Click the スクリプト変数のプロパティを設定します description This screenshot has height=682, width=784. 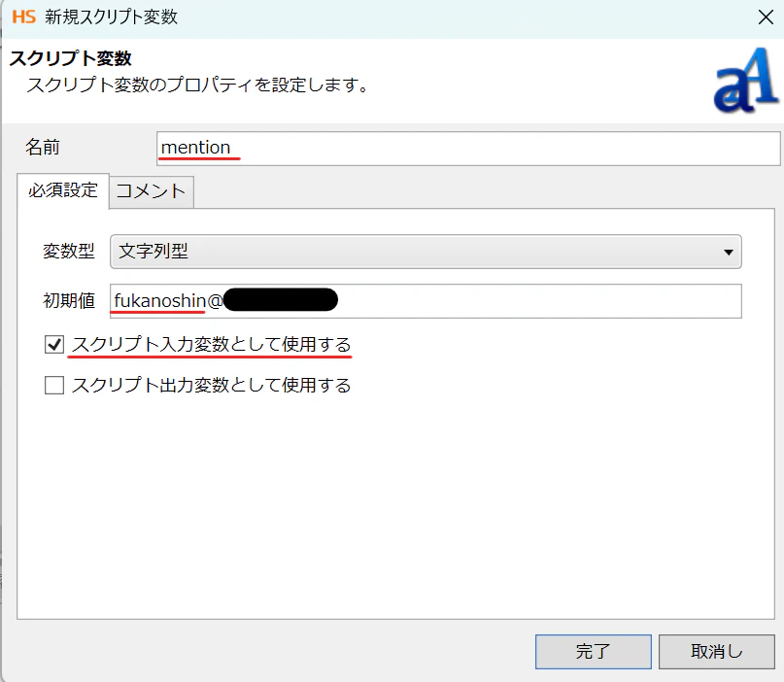198,85
